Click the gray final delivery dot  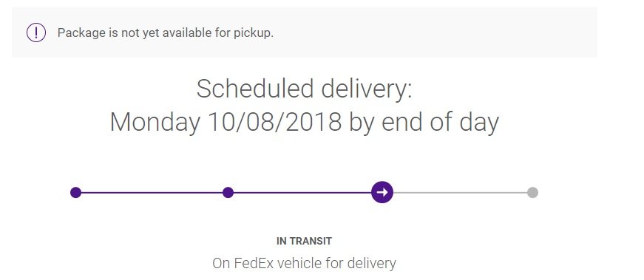coord(532,192)
